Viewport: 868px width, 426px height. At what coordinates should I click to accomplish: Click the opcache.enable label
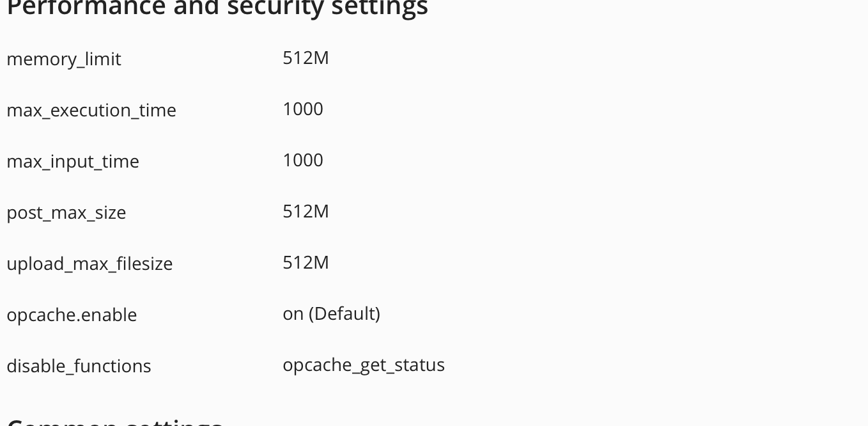[72, 315]
